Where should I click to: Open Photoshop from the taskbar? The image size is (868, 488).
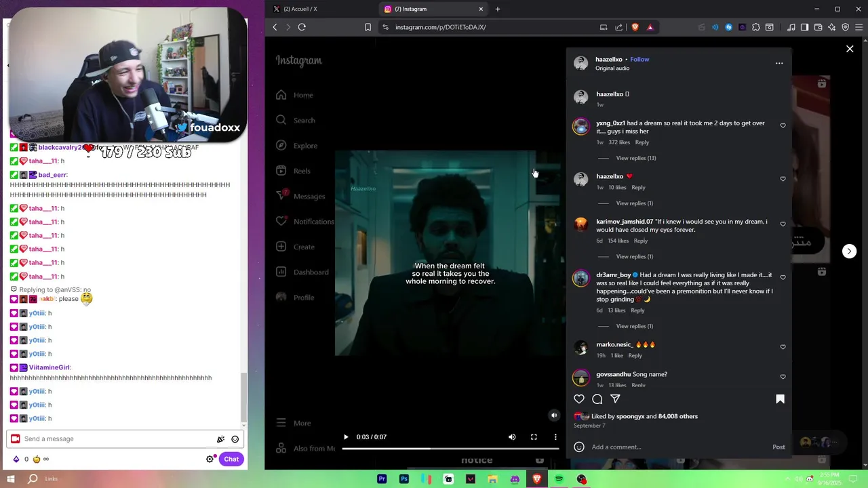(x=404, y=479)
